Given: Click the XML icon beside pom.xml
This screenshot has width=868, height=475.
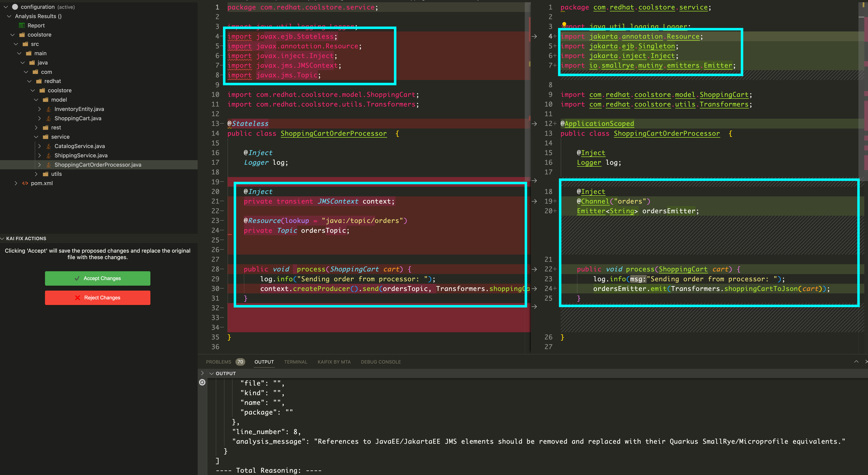Looking at the screenshot, I should 25,183.
